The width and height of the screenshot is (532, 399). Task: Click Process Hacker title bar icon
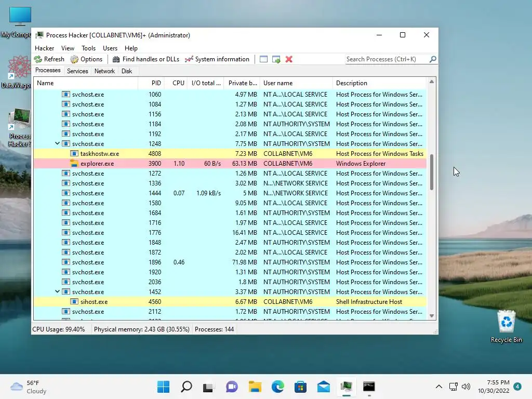[x=39, y=35]
